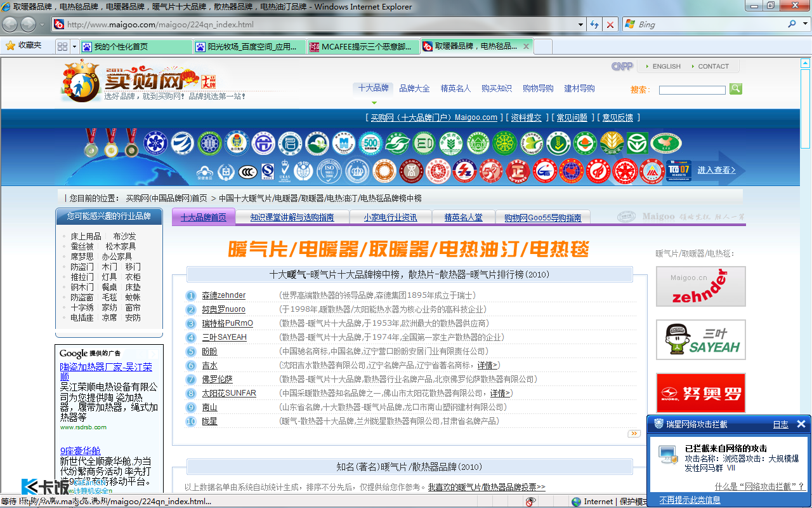The width and height of the screenshot is (812, 508).
Task: Select the 十大品牌首页 page tab
Action: coord(204,217)
